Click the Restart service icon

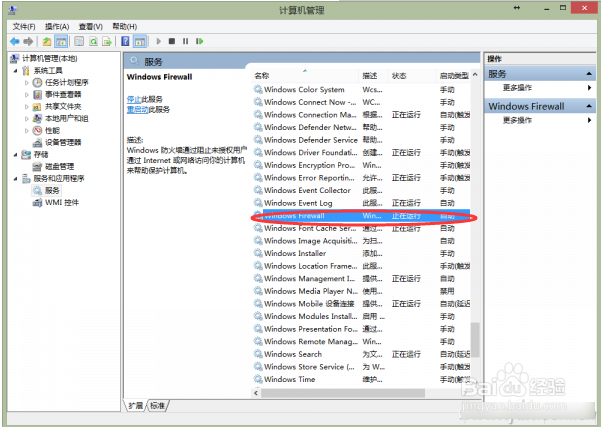(x=199, y=41)
